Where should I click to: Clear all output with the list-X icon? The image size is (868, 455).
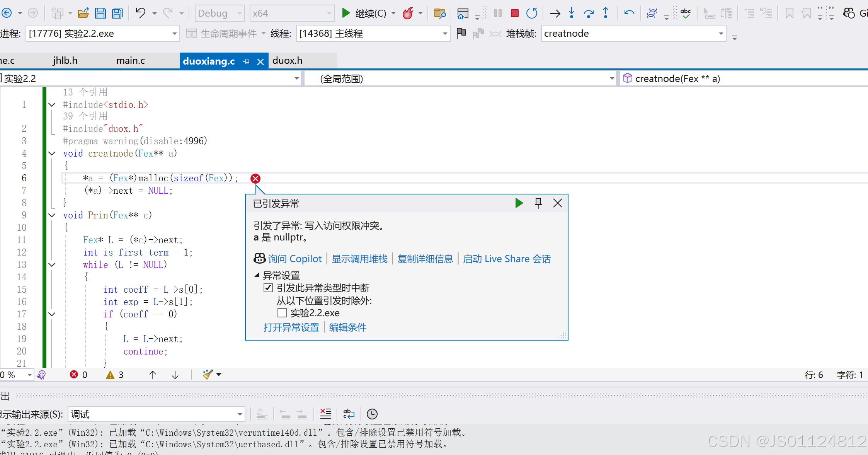tap(326, 414)
